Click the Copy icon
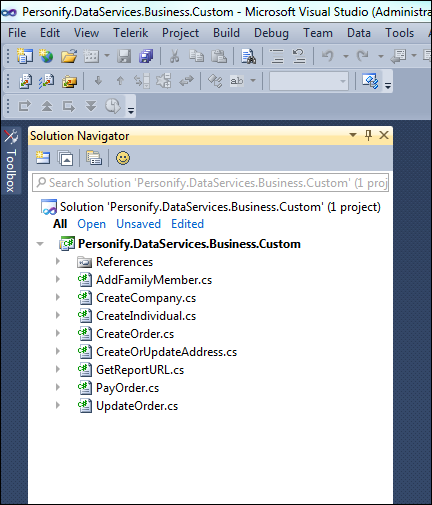The width and height of the screenshot is (432, 505). (196, 56)
